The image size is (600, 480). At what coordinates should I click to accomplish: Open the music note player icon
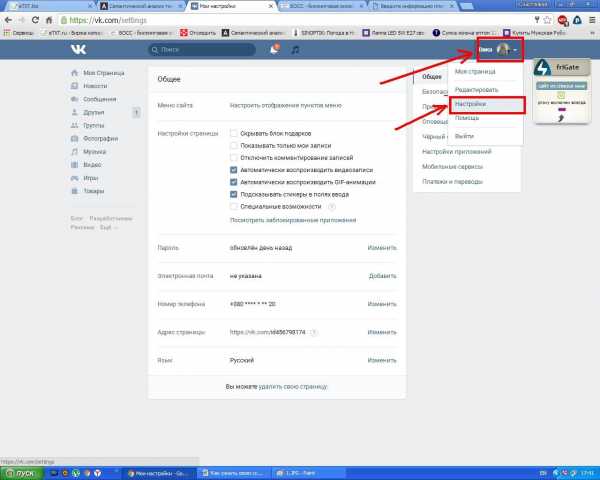pyautogui.click(x=295, y=50)
